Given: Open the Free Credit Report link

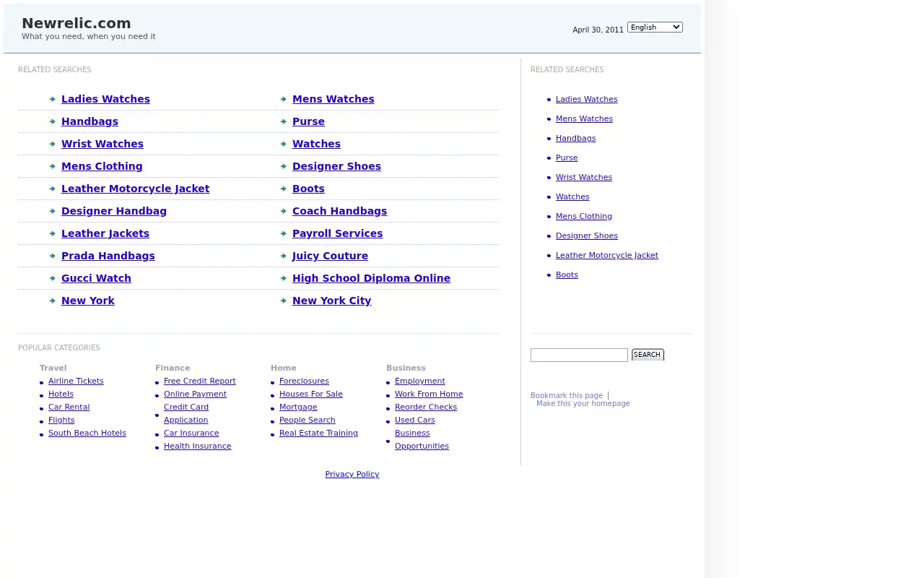Looking at the screenshot, I should (x=200, y=381).
